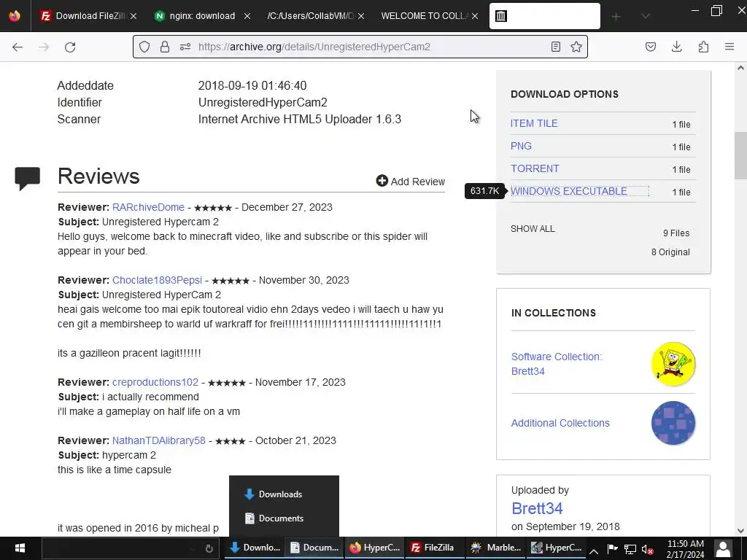The width and height of the screenshot is (747, 560).
Task: Switch to the C:/Users/CollabVM tab
Action: pyautogui.click(x=311, y=16)
